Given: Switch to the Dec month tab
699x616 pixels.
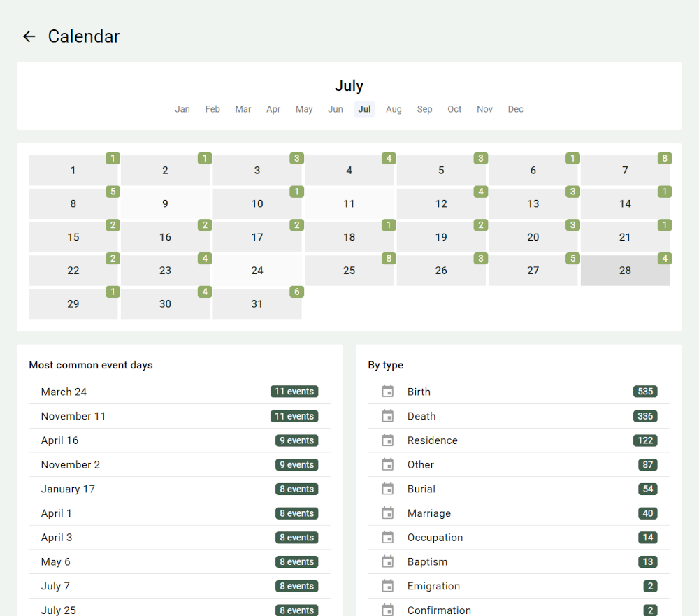Looking at the screenshot, I should click(515, 109).
